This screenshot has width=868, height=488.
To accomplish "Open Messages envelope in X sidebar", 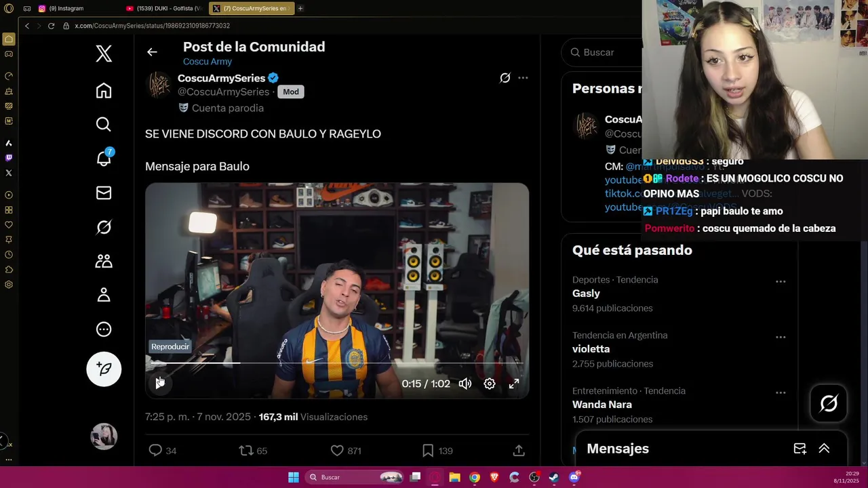I will coord(104,193).
